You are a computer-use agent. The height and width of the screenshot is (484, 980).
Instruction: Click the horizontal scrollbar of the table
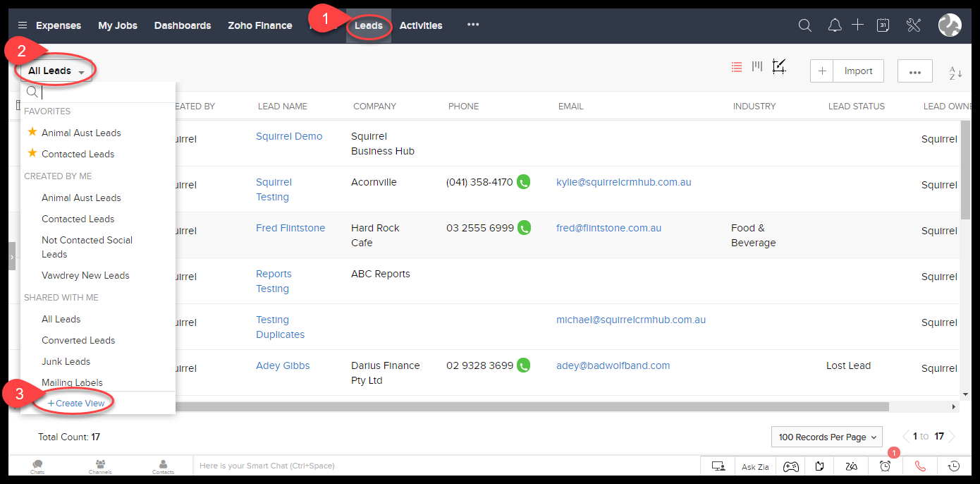532,407
